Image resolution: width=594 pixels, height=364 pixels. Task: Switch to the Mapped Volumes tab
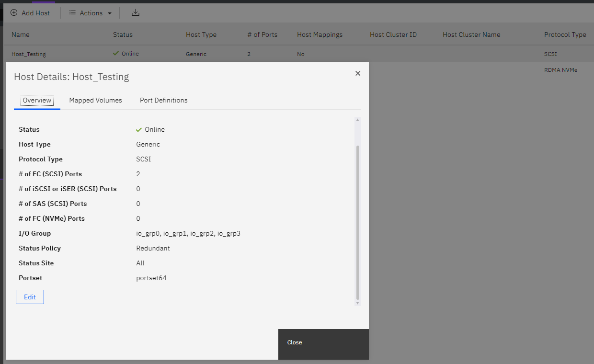tap(95, 101)
